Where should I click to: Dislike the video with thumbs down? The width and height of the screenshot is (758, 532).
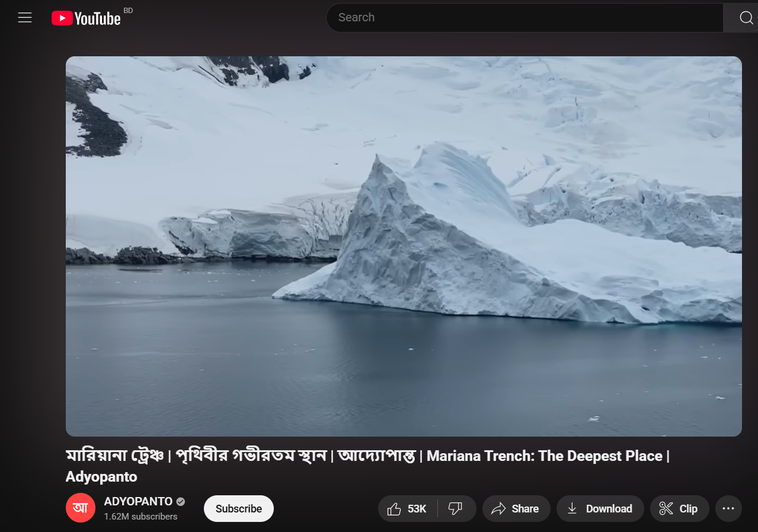point(455,508)
